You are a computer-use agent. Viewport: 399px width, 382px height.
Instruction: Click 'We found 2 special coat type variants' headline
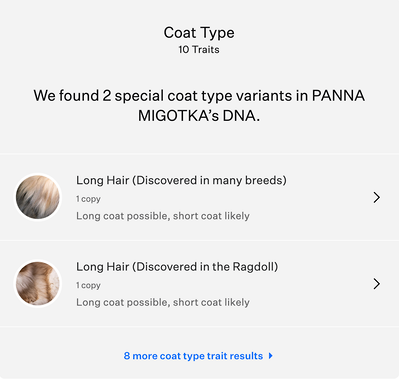click(x=171, y=96)
